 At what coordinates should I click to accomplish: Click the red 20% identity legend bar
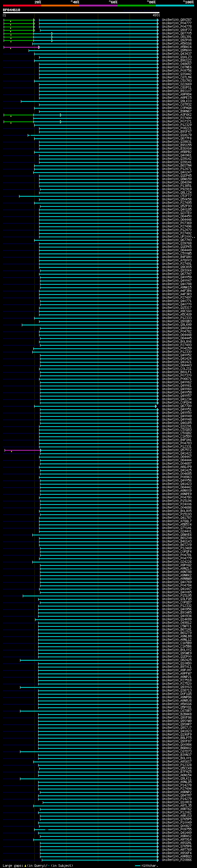(x=22, y=6)
